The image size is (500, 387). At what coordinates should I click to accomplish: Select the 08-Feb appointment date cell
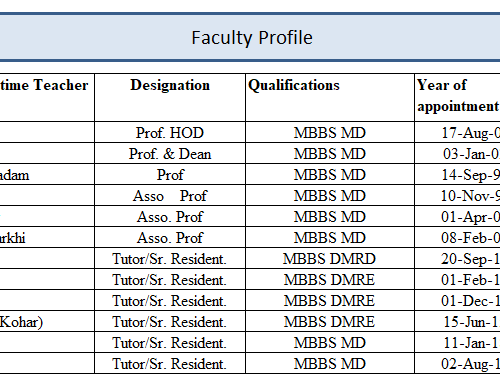pos(457,237)
